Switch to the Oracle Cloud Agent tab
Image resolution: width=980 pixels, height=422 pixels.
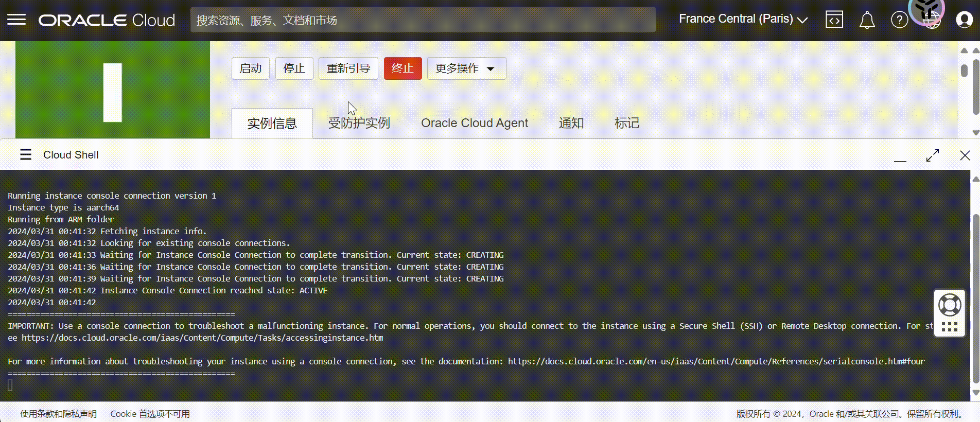tap(474, 124)
